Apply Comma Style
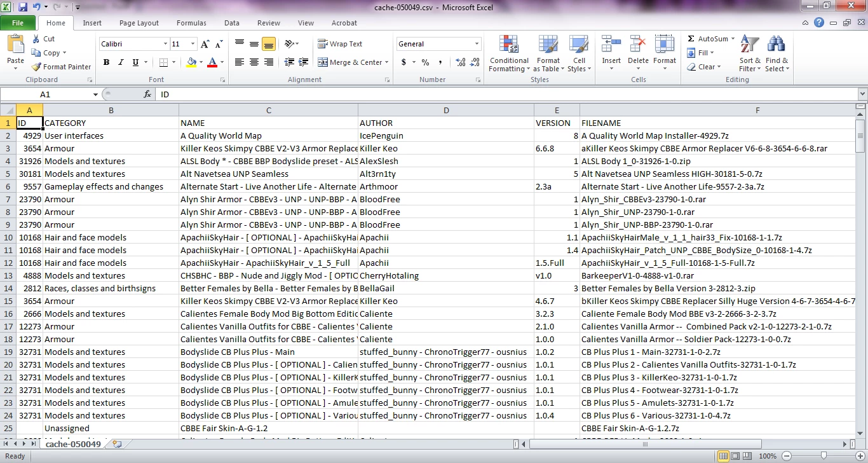Viewport: 868px width, 463px height. (x=440, y=62)
